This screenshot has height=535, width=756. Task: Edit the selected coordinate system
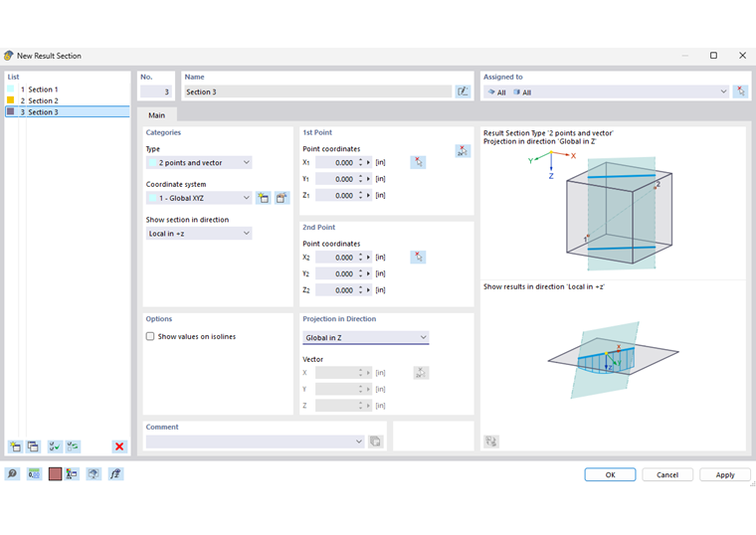click(283, 198)
